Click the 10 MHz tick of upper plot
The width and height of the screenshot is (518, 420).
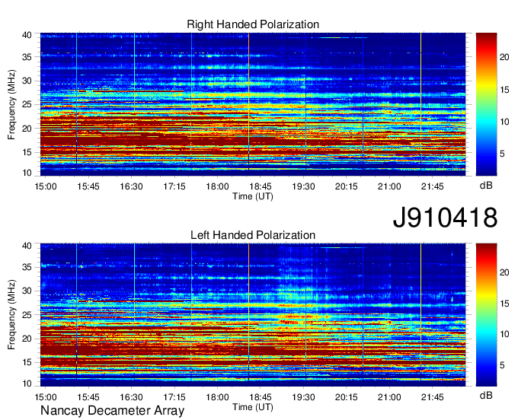[x=27, y=173]
